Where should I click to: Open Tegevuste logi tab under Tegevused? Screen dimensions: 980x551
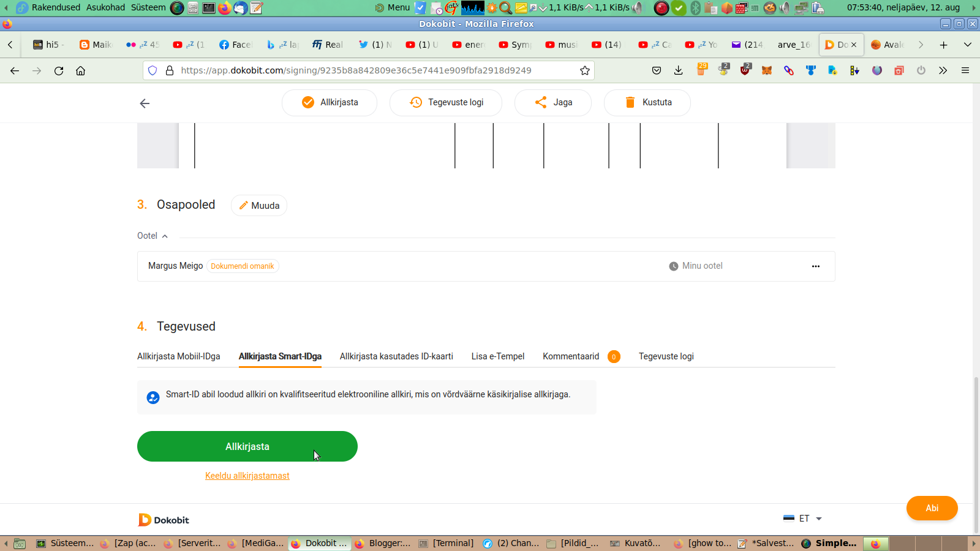666,356
